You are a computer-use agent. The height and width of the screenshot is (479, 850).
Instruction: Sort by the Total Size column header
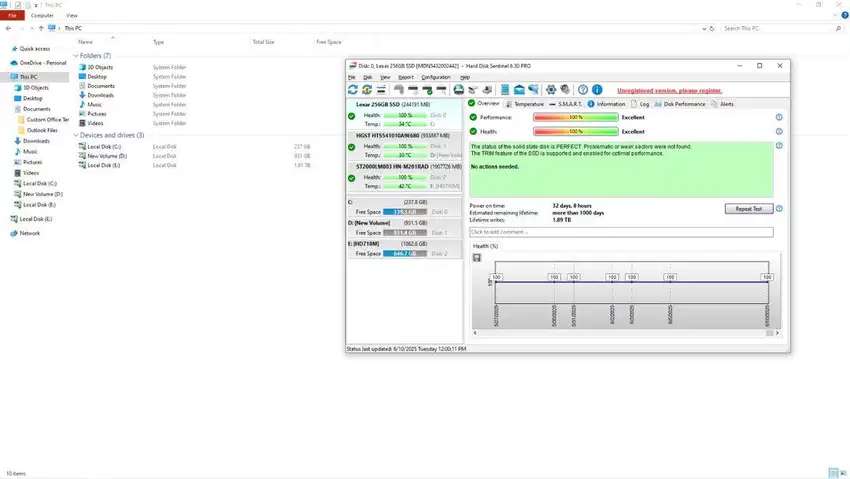tap(263, 42)
